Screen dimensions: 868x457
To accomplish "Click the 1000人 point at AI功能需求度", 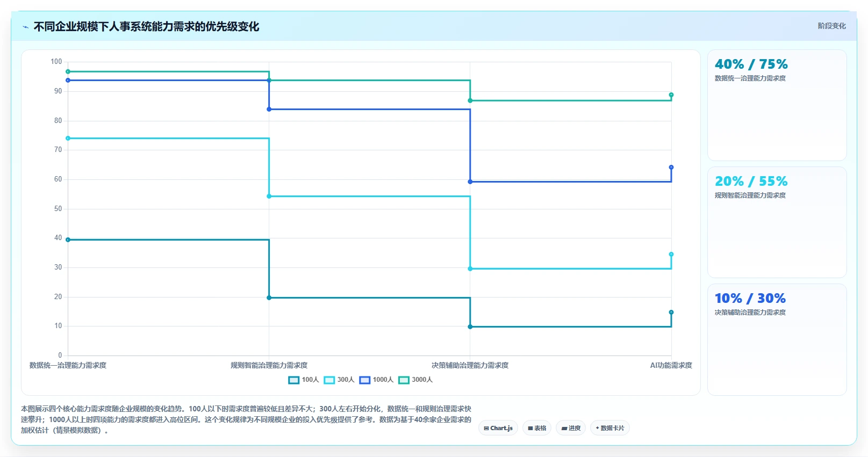I will (671, 168).
